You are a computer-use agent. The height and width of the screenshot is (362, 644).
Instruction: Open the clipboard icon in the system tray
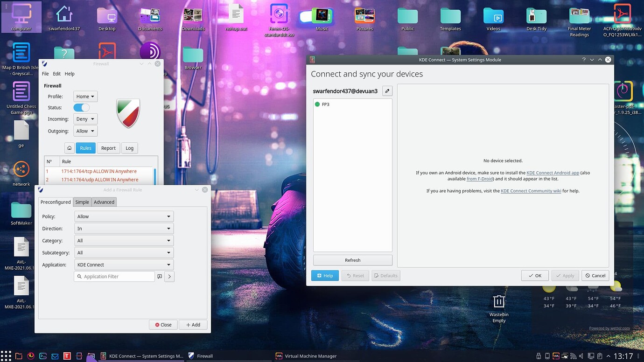600,356
